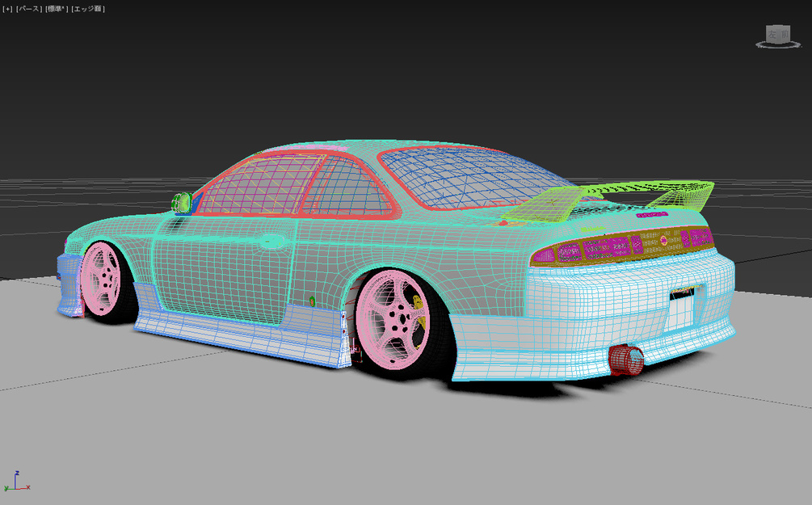This screenshot has height=505, width=812.
Task: Select the yellow rear brake caliper
Action: tap(419, 311)
